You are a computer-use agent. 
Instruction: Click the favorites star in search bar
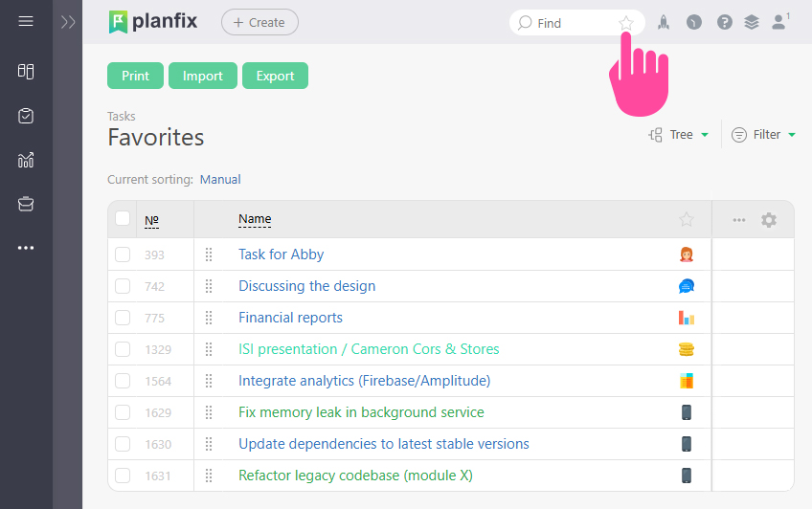click(x=626, y=23)
